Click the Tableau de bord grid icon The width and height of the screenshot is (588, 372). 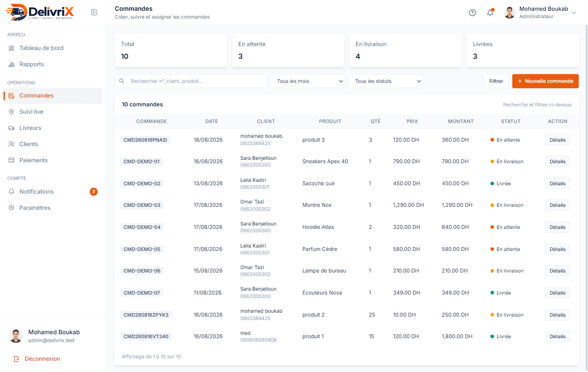point(12,48)
